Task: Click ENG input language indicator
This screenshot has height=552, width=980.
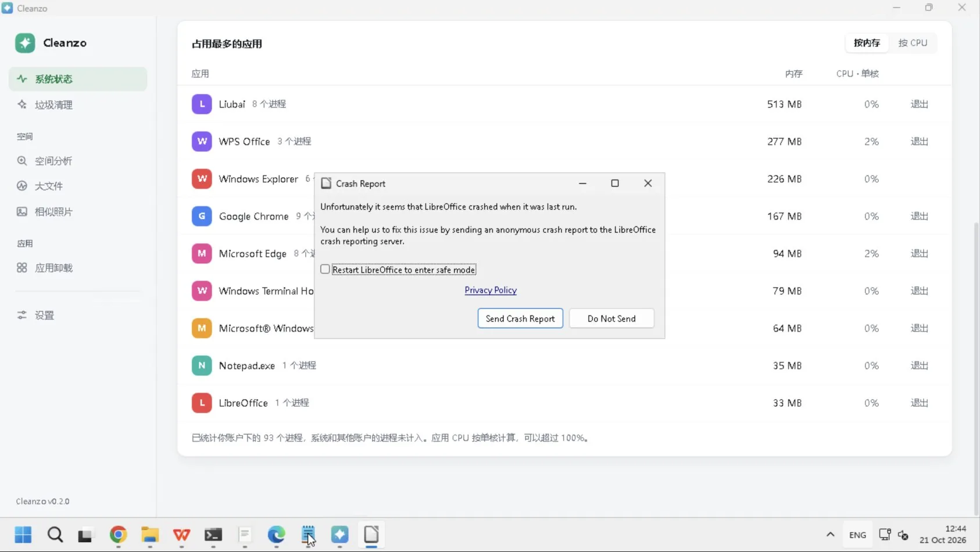Action: point(857,535)
